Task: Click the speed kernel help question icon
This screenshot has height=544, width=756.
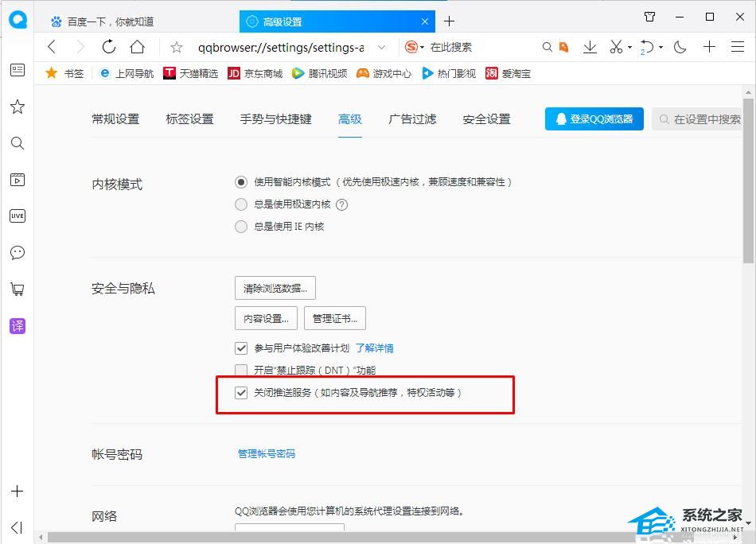Action: tap(342, 204)
